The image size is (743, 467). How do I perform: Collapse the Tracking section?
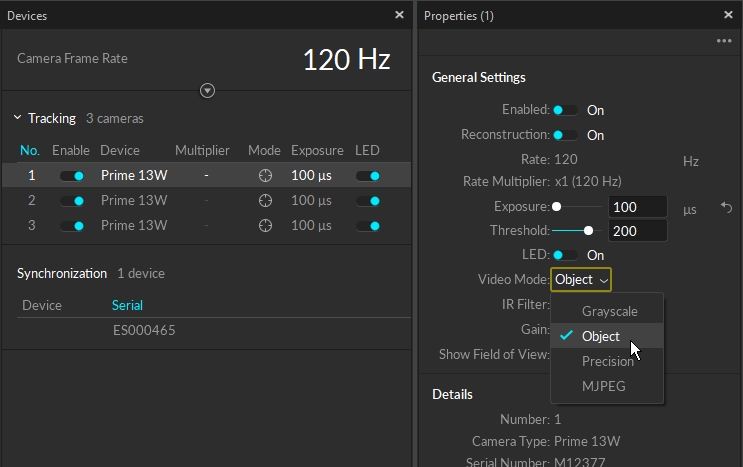(18, 118)
